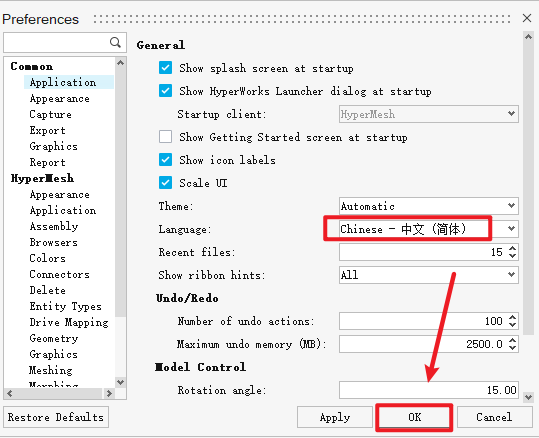The height and width of the screenshot is (438, 539).
Task: Open the Meshing preferences category
Action: (x=51, y=370)
